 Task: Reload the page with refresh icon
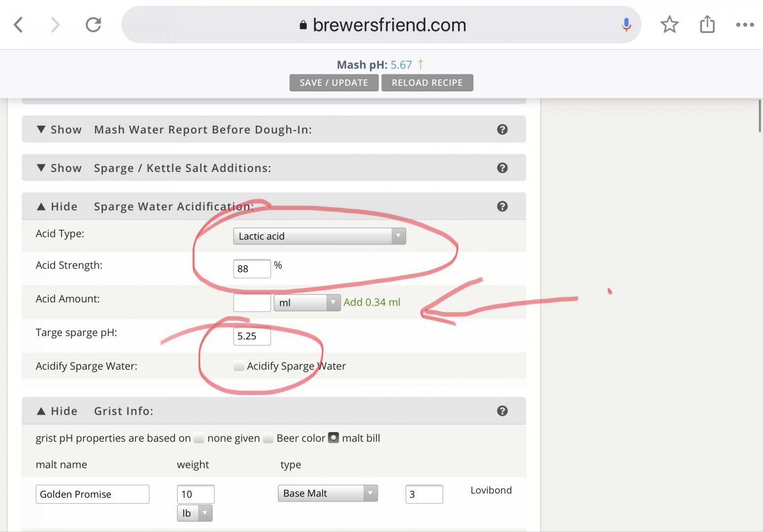tap(93, 25)
